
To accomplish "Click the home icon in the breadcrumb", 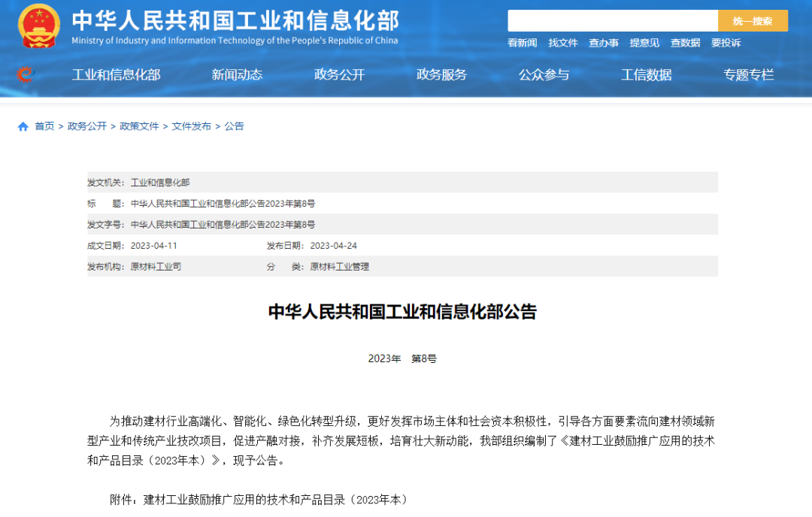I will pyautogui.click(x=23, y=126).
